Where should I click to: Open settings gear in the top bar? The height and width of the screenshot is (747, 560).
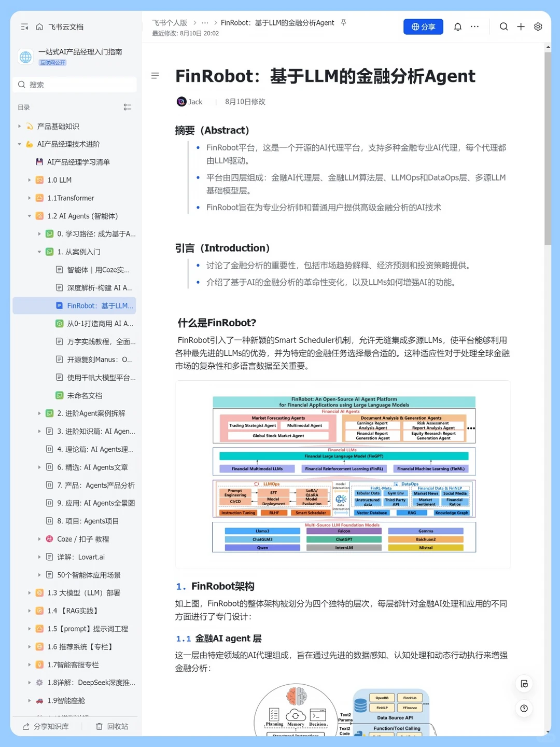tap(538, 27)
